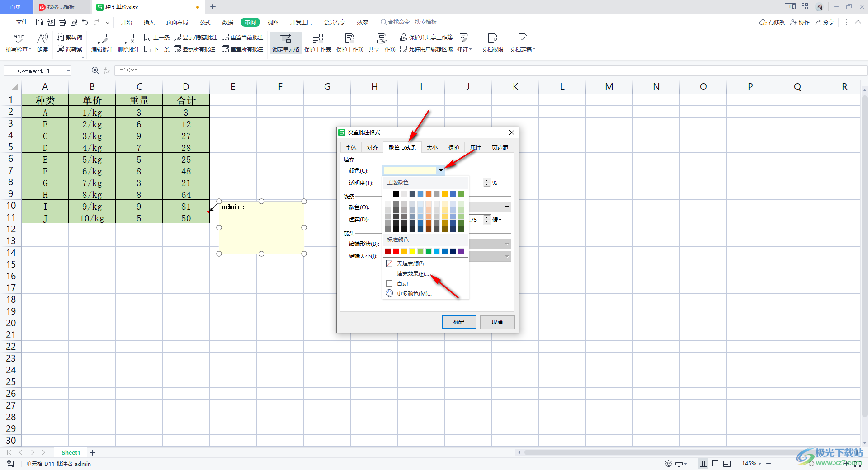
Task: Reset current comment (重置当前批注)
Action: click(242, 37)
